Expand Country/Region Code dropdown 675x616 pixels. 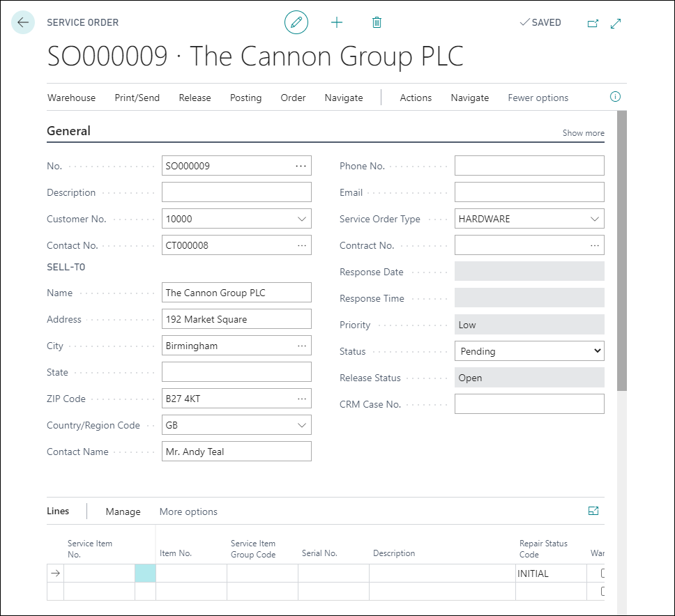click(302, 426)
